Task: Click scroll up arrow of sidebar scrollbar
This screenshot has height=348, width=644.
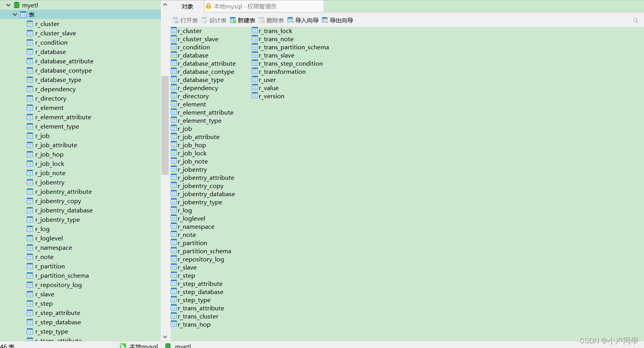Action: (x=165, y=5)
